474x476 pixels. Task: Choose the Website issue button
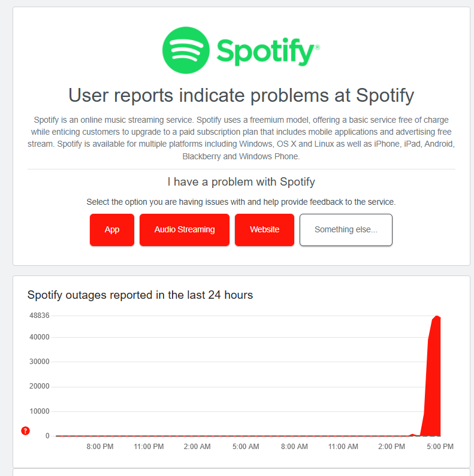264,229
